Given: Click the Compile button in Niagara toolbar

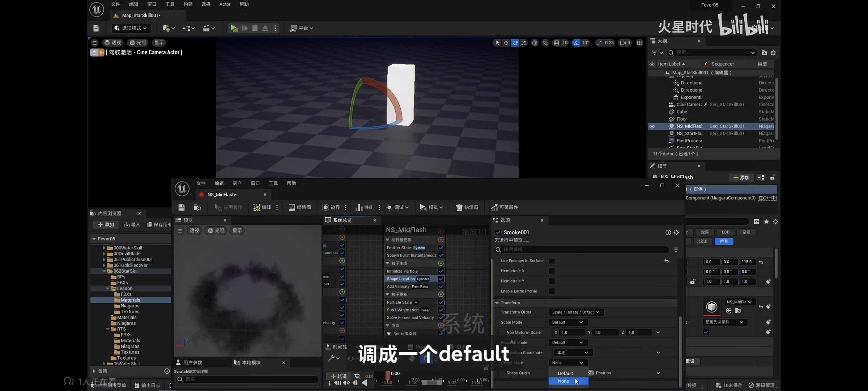Looking at the screenshot, I should click(x=262, y=207).
